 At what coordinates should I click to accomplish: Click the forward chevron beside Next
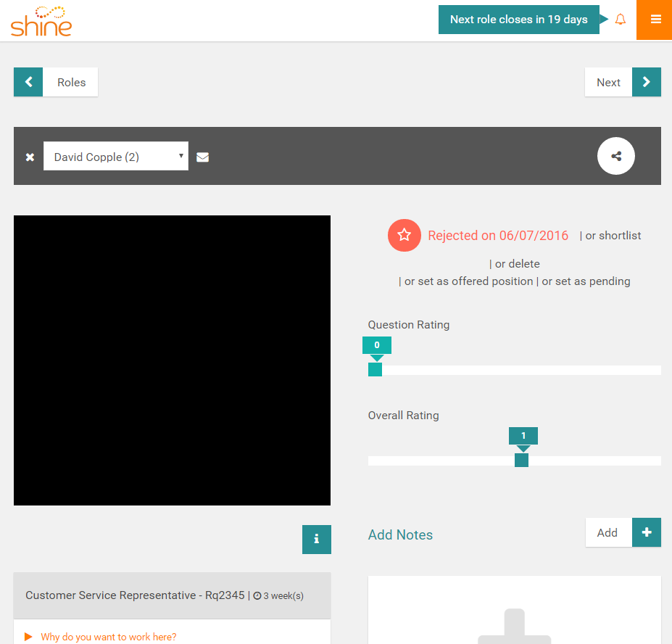coord(647,82)
